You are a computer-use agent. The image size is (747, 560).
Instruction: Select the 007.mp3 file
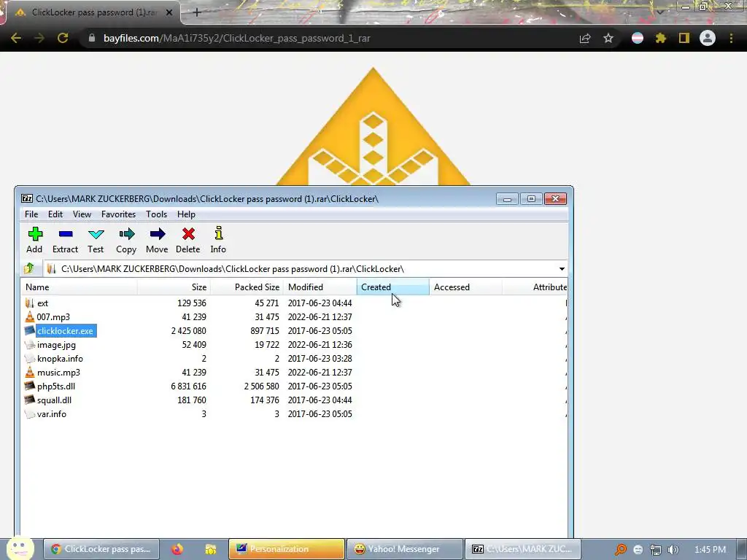53,317
